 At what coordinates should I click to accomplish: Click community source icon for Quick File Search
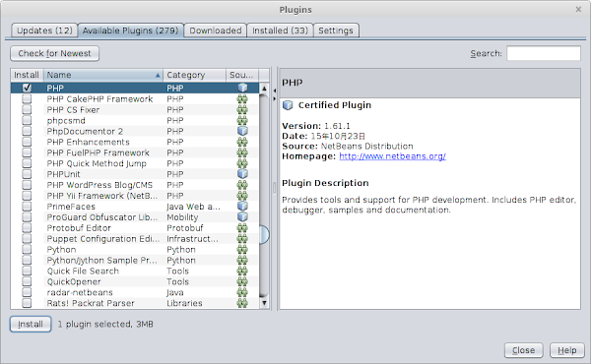[242, 271]
